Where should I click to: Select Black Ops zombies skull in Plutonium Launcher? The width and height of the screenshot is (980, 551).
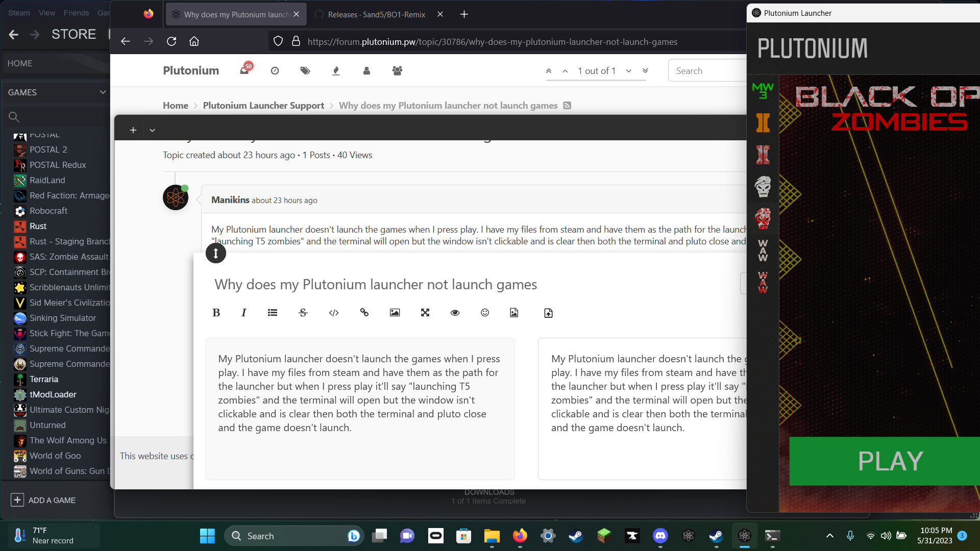pyautogui.click(x=763, y=218)
